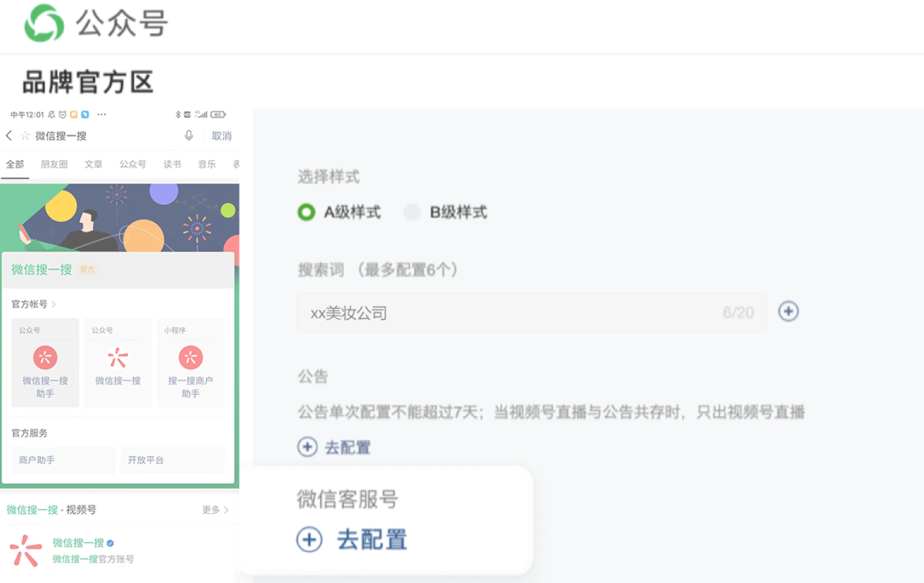Click the xx美妆公司 search term field

(x=532, y=313)
